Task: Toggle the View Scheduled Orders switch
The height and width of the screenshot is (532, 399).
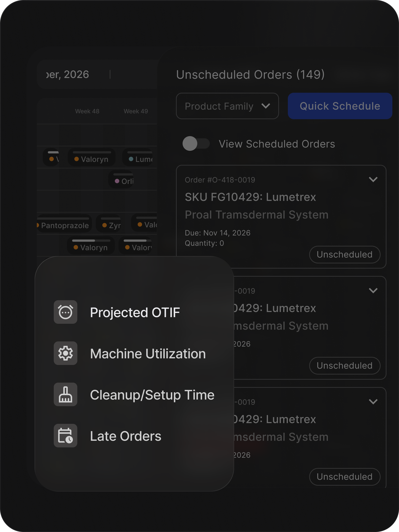Action: 196,144
